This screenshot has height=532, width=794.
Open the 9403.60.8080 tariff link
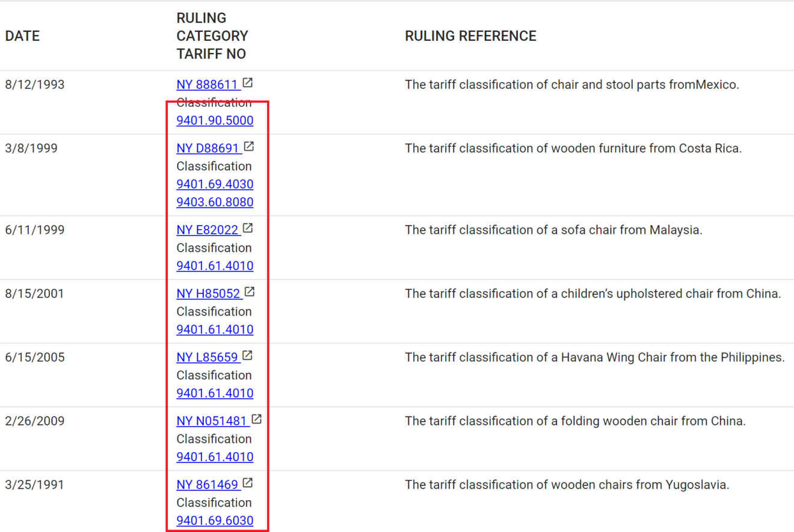click(215, 202)
